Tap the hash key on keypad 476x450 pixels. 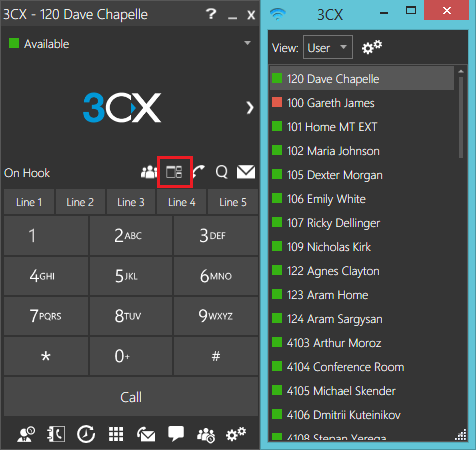[x=216, y=356]
